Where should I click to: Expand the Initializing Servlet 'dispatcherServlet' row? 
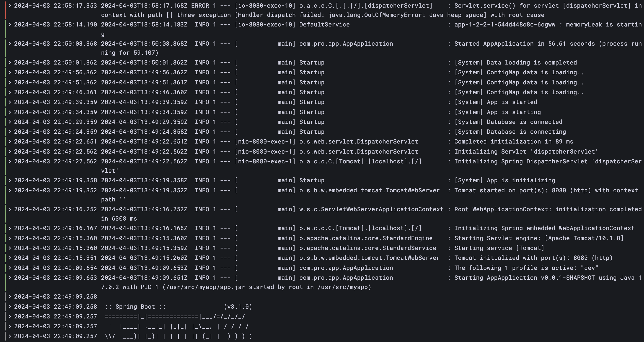click(10, 152)
